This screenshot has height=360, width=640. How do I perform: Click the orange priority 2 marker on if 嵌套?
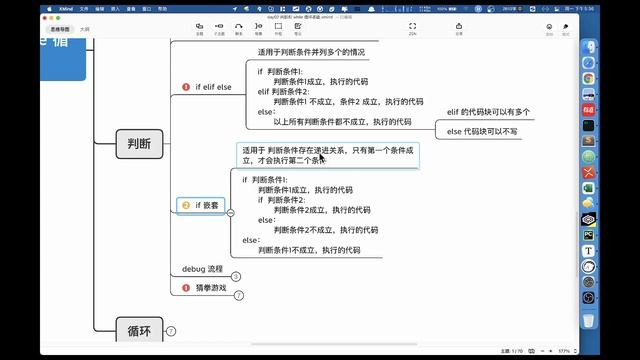coord(186,205)
